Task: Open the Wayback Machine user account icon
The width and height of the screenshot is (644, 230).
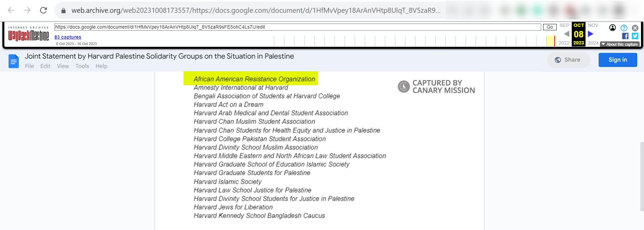Action: click(612, 28)
